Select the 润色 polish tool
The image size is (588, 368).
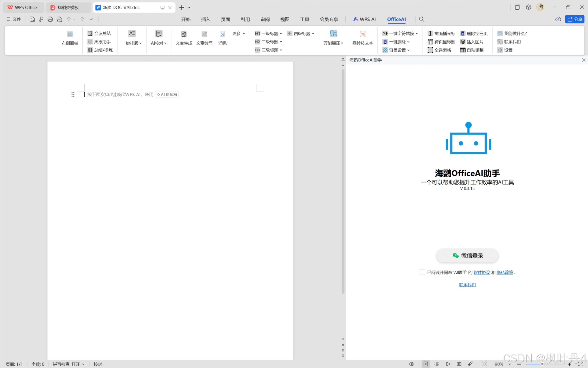point(223,34)
